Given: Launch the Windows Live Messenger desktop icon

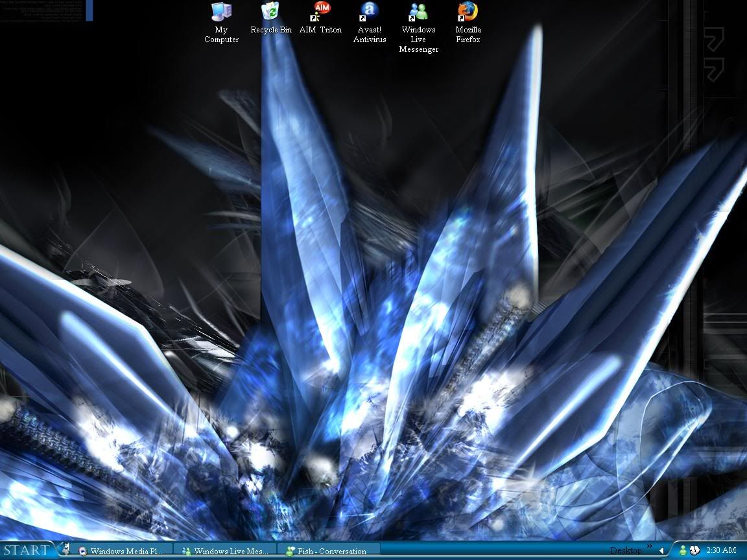Looking at the screenshot, I should pyautogui.click(x=418, y=12).
